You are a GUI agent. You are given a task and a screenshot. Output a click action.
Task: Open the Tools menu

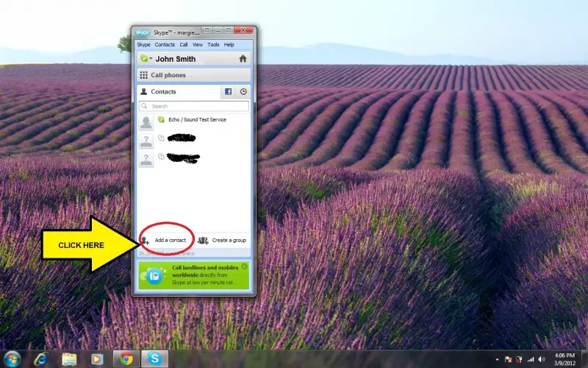pos(213,45)
